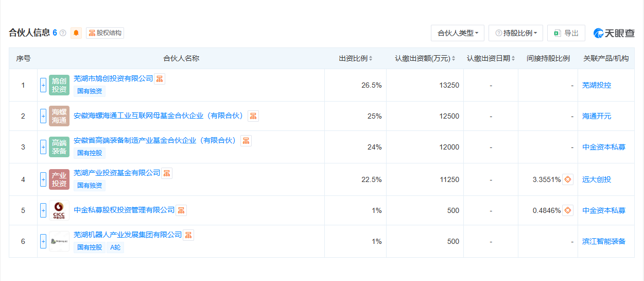Viewport: 644px width, 281px height.
Task: Click the 0.4846% indirect holding value
Action: (547, 210)
